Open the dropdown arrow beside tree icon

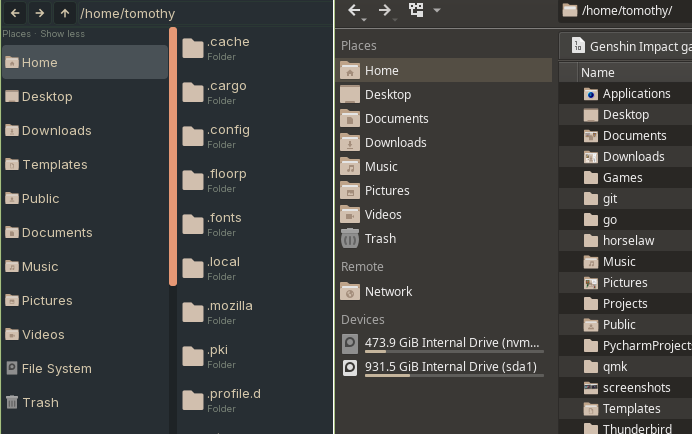(437, 10)
